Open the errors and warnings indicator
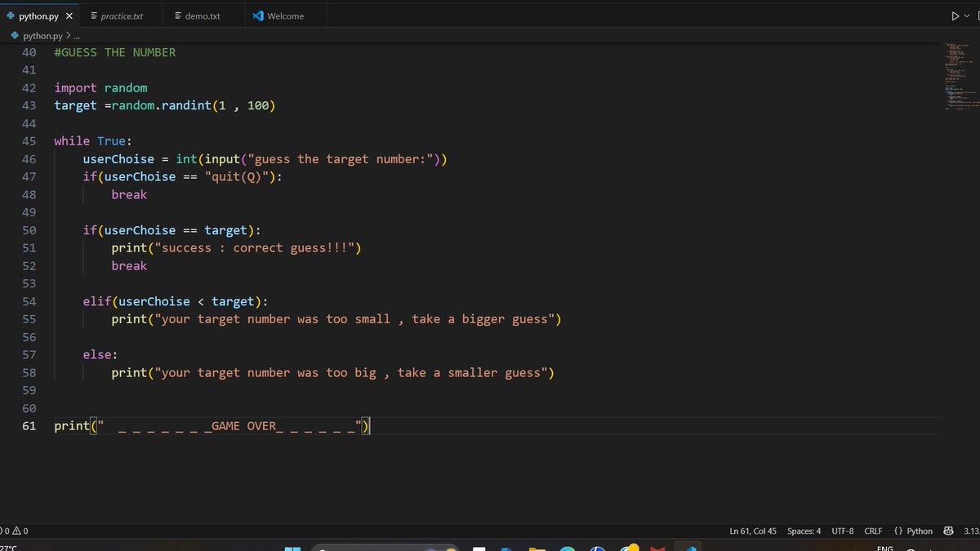Image resolution: width=980 pixels, height=551 pixels. pyautogui.click(x=15, y=531)
